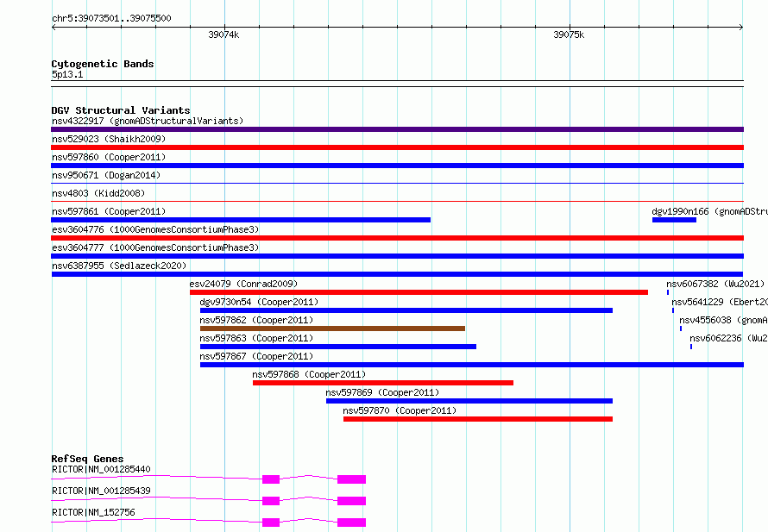This screenshot has width=768, height=532.
Task: Open nsv597860 (Cooper2011) variant label
Action: point(109,157)
